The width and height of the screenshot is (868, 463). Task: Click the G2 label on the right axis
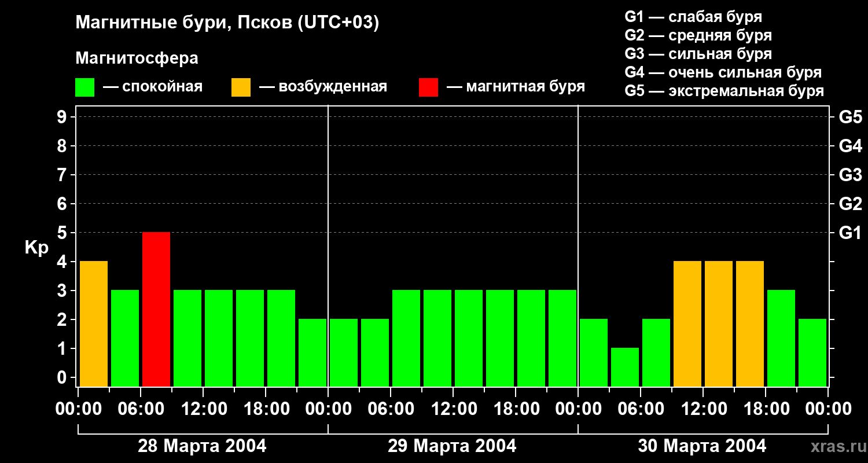pyautogui.click(x=850, y=204)
